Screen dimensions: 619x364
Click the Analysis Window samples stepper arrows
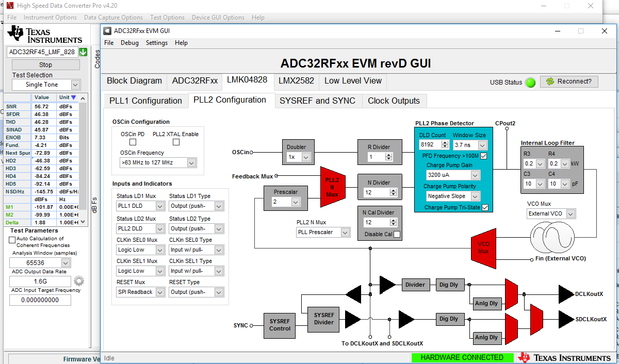click(64, 262)
